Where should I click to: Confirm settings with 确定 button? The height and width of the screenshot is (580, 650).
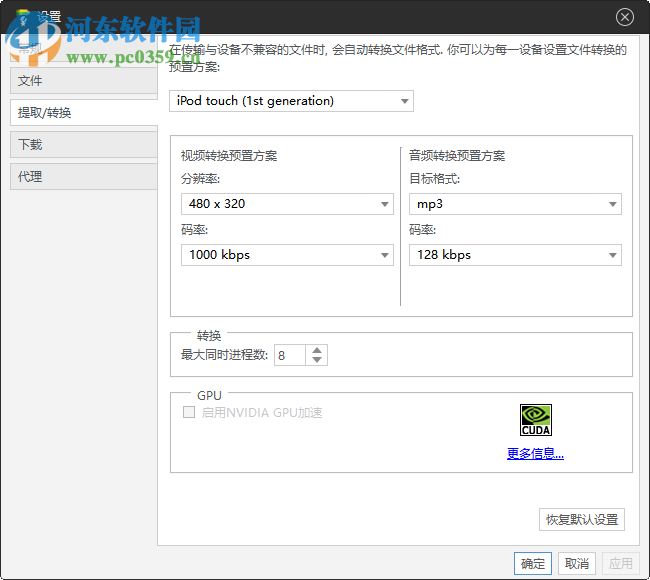click(533, 563)
